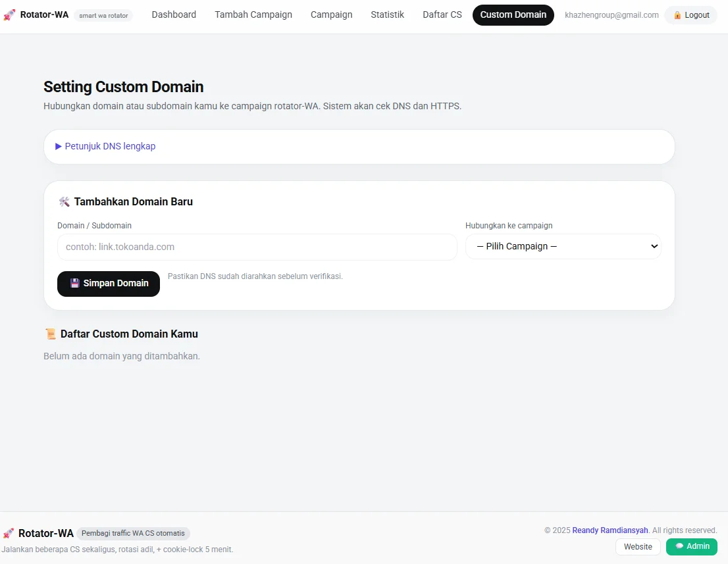Click the green dot icon on the Admin button

(679, 546)
